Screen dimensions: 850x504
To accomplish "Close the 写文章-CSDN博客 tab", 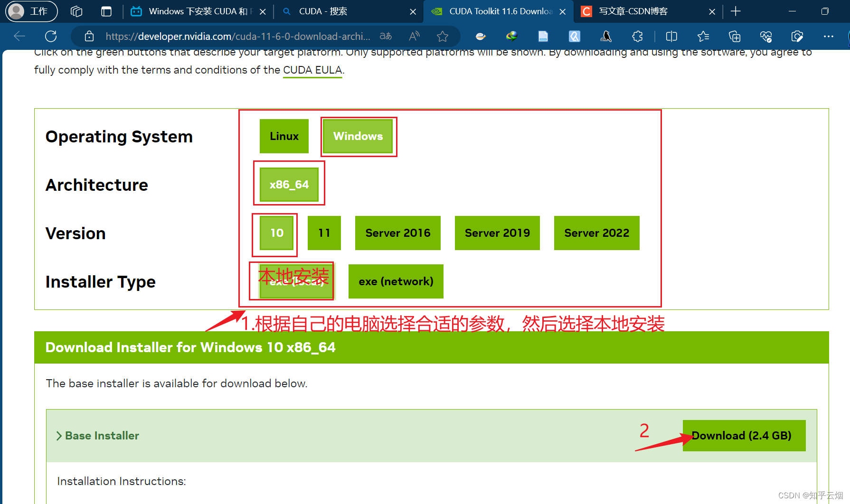I will 712,11.
